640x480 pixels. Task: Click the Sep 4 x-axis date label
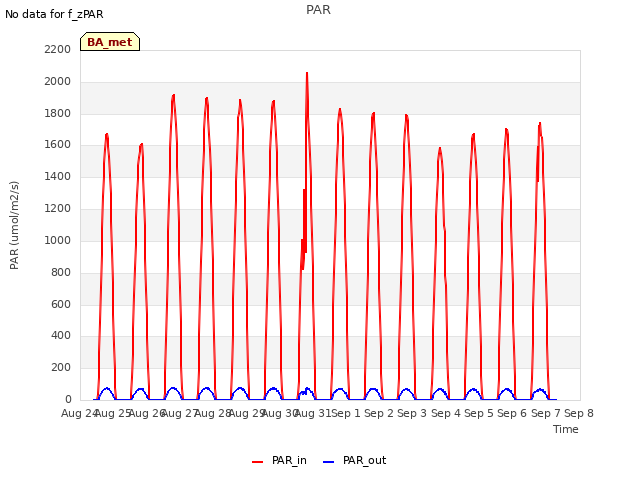pos(446,413)
